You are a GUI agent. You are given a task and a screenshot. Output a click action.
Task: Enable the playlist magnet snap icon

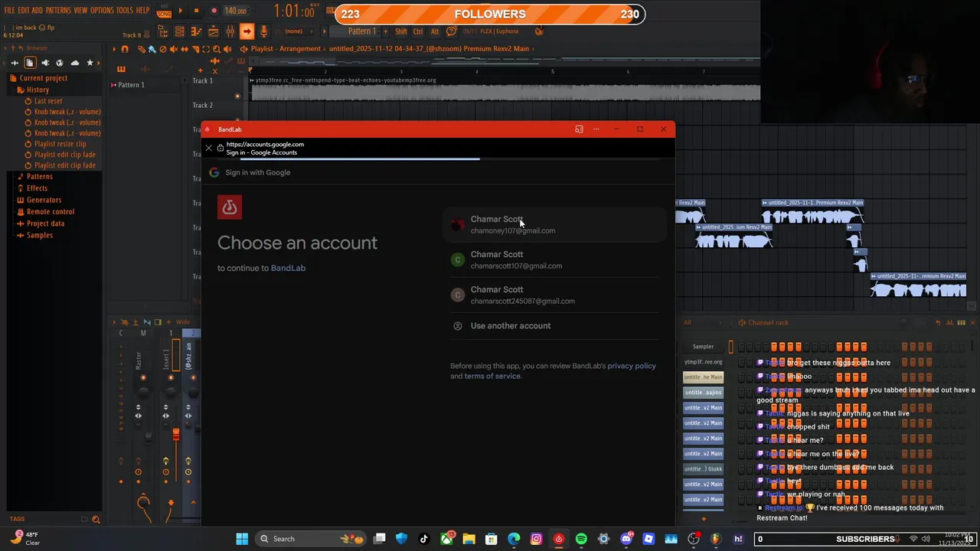pos(125,49)
